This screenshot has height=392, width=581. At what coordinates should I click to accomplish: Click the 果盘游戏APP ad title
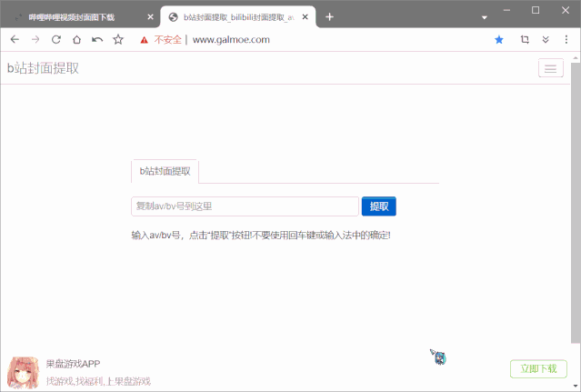click(x=73, y=364)
